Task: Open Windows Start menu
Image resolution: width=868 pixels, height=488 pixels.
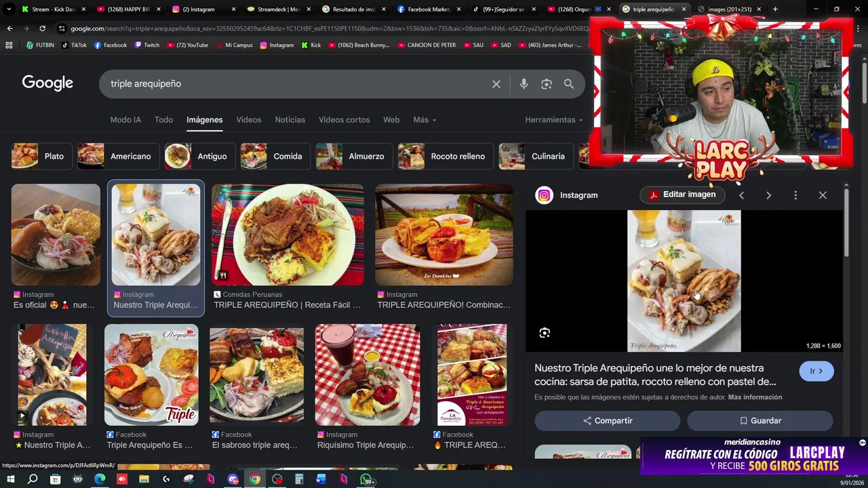Action: pos(10,480)
